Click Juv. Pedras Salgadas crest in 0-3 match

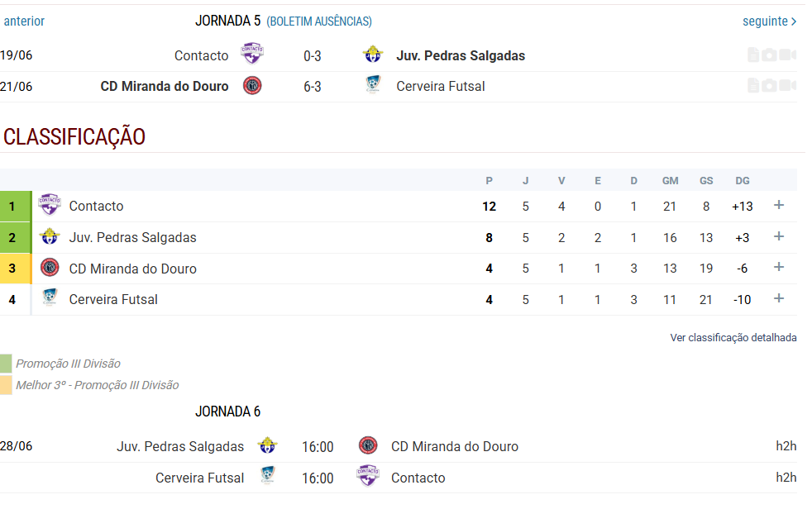point(373,54)
